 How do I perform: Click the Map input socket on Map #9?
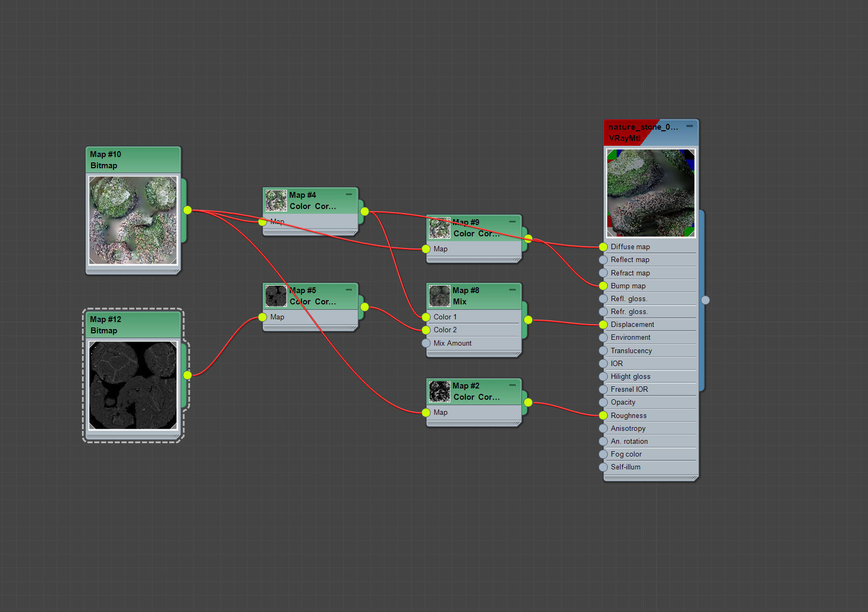[426, 249]
